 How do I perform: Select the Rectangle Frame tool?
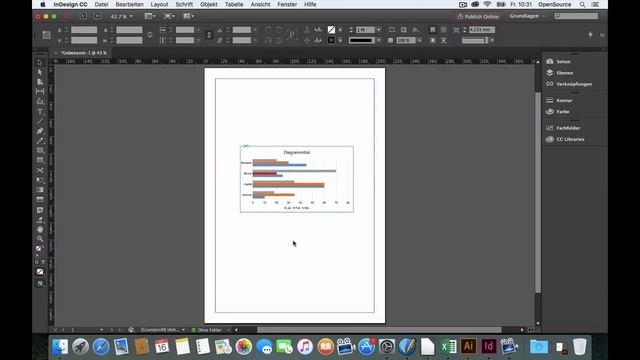pos(40,151)
